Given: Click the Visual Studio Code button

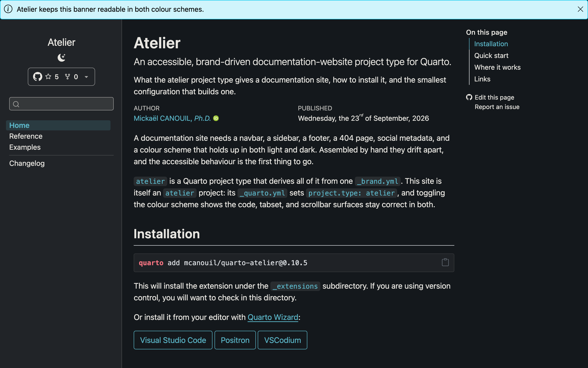Looking at the screenshot, I should 173,340.
